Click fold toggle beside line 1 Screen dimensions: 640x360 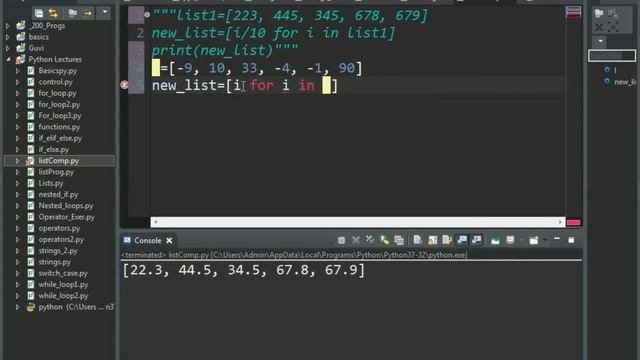click(147, 15)
